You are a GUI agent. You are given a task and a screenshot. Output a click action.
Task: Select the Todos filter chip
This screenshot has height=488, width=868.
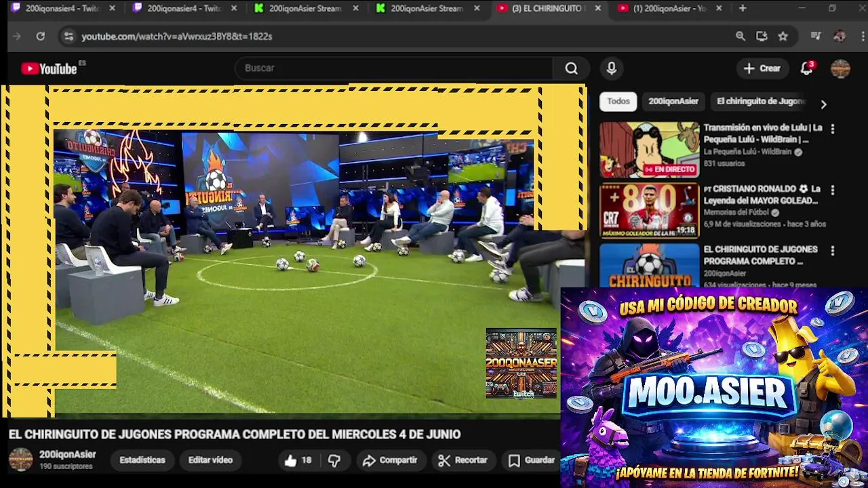click(x=618, y=101)
